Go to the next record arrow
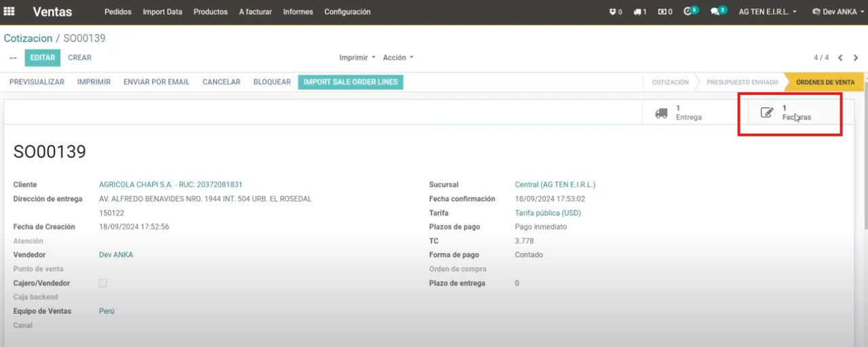 856,58
